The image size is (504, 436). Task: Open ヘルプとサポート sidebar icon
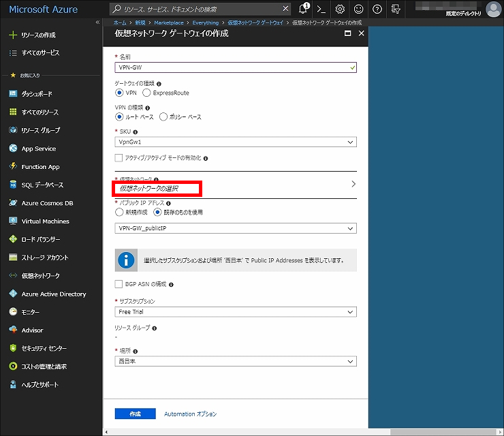coord(13,384)
